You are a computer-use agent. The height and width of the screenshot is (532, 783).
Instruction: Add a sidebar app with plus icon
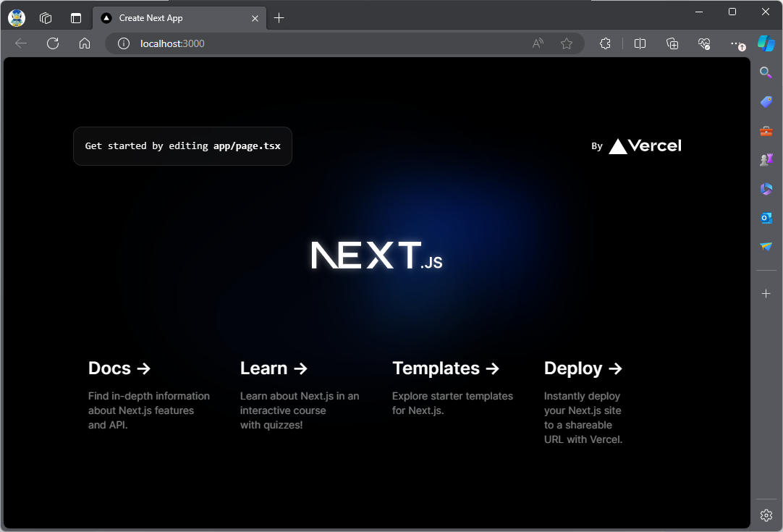click(x=766, y=294)
